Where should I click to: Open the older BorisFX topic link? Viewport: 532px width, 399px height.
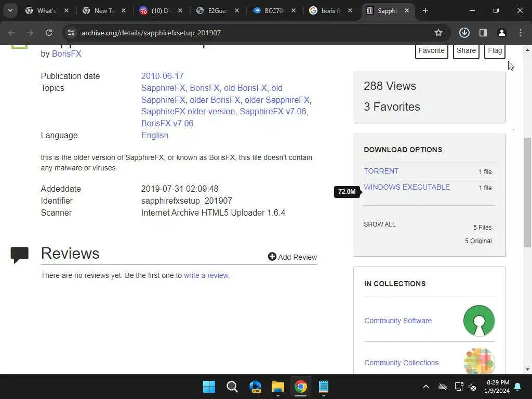coord(215,100)
